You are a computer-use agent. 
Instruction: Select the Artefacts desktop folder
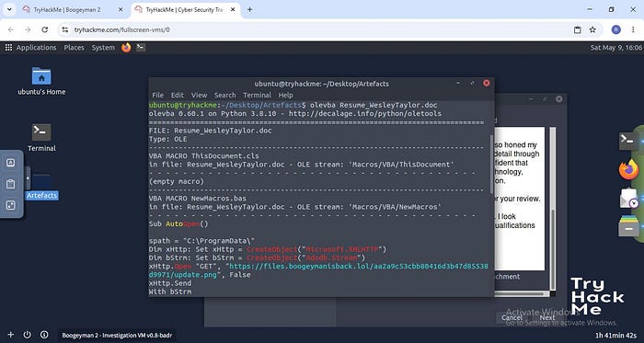pyautogui.click(x=41, y=187)
